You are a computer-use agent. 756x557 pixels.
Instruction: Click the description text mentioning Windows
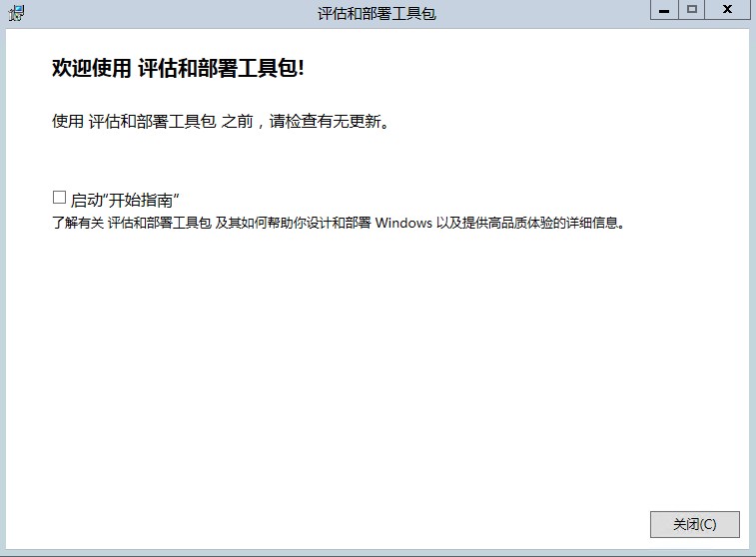pos(339,223)
